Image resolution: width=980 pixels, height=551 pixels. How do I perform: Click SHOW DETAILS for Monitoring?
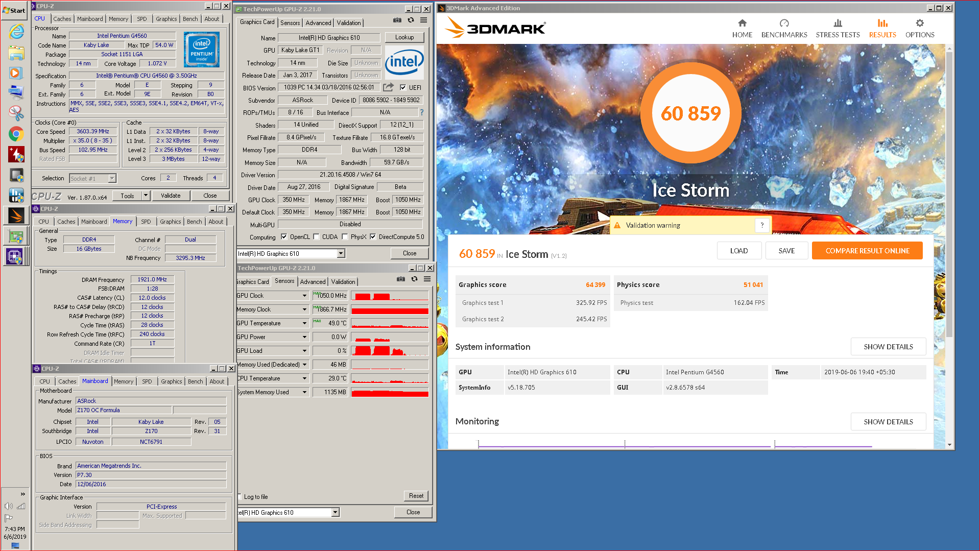(x=888, y=422)
